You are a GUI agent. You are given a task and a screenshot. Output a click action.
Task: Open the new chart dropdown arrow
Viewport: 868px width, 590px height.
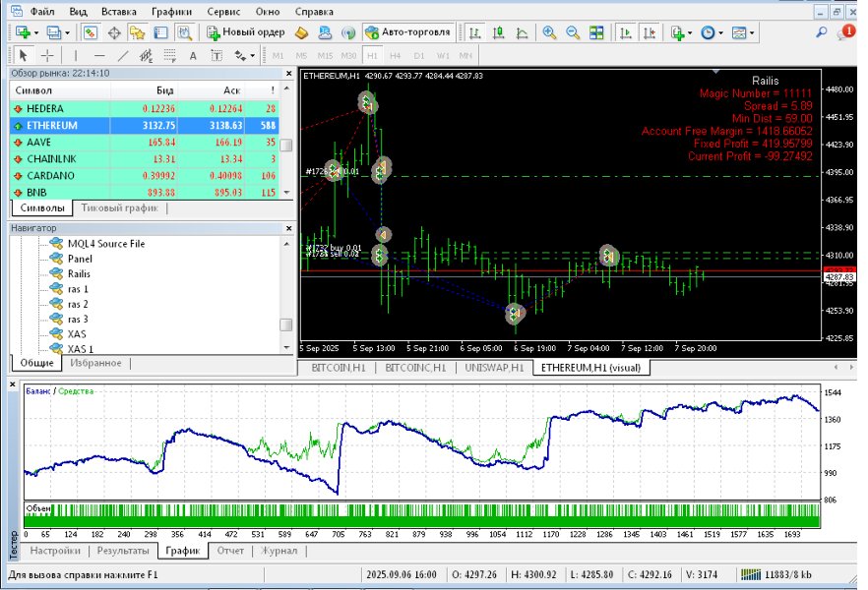pyautogui.click(x=34, y=30)
